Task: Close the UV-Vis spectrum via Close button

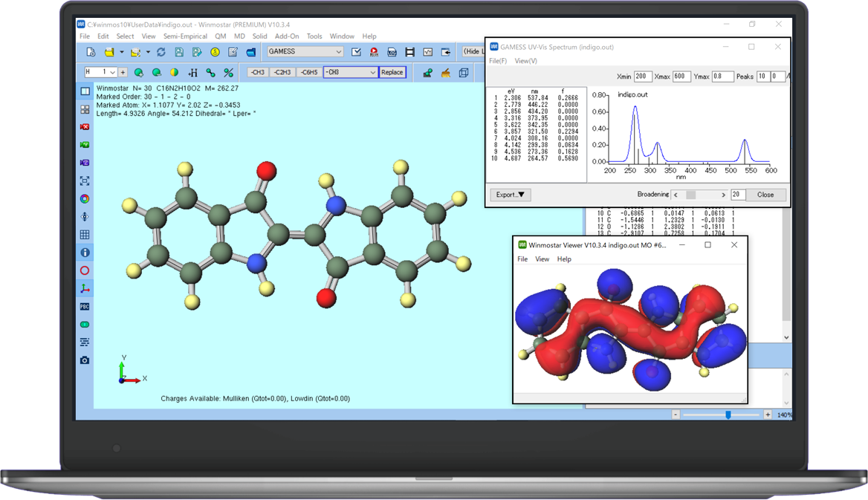Action: [766, 194]
